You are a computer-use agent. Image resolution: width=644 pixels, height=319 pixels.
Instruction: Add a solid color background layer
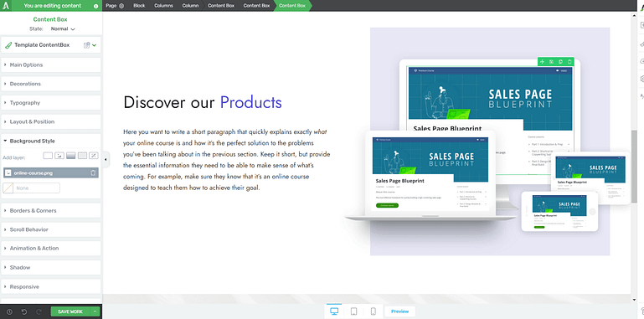point(48,156)
